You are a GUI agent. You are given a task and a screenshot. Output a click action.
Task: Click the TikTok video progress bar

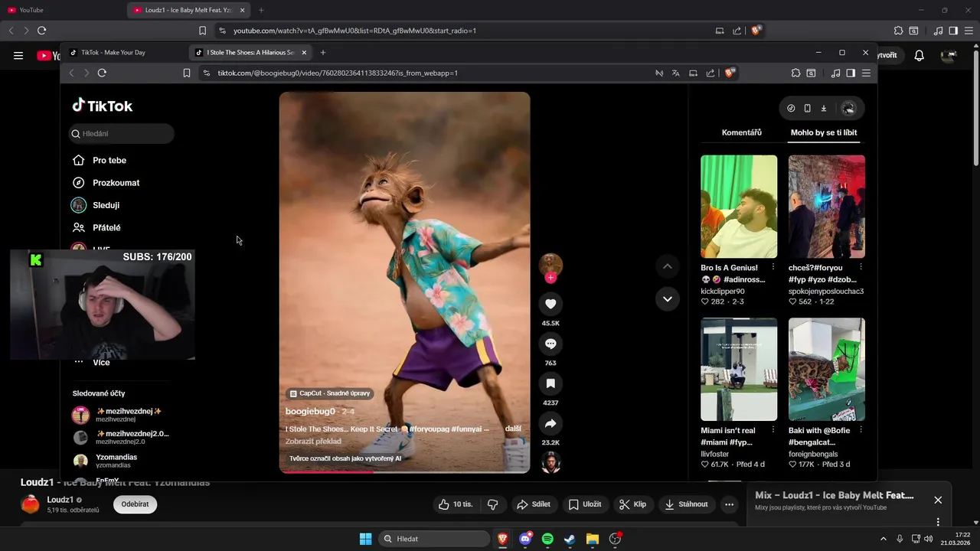point(404,471)
